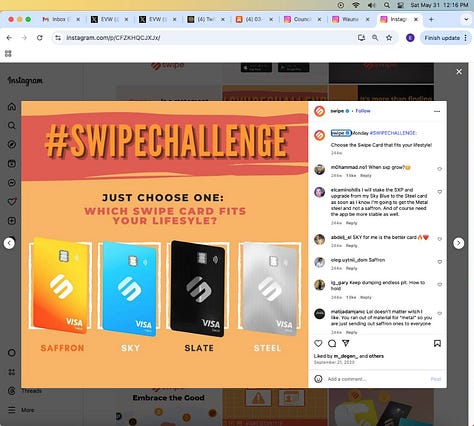Follow the swipe account
This screenshot has height=426, width=474.
point(363,111)
